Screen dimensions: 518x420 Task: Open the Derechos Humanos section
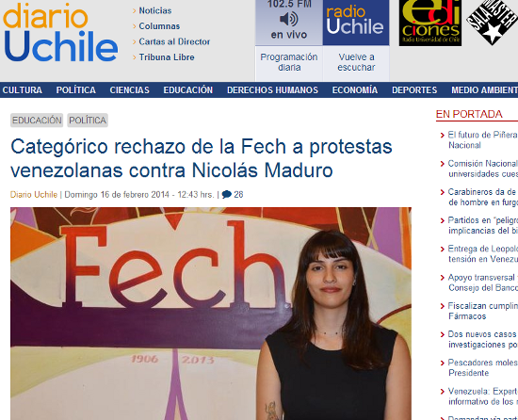point(272,90)
